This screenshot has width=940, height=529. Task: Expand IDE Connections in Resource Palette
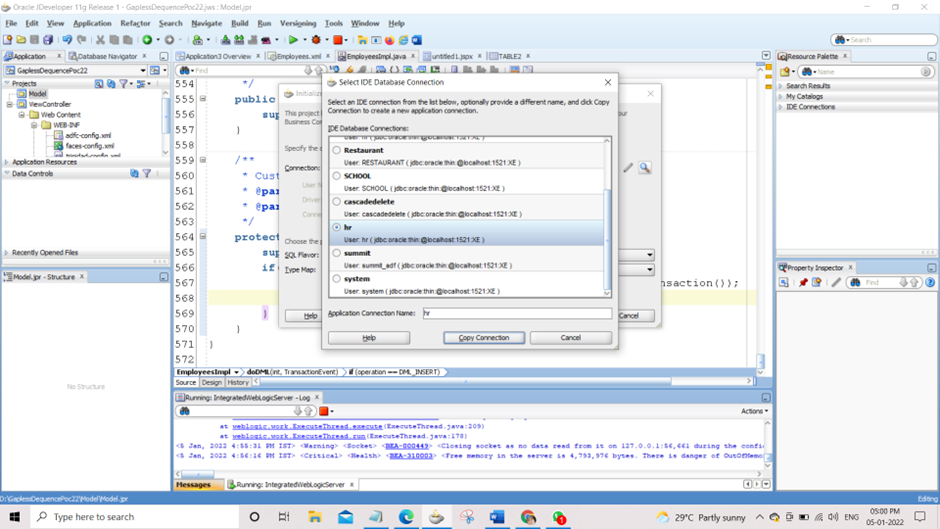point(781,107)
